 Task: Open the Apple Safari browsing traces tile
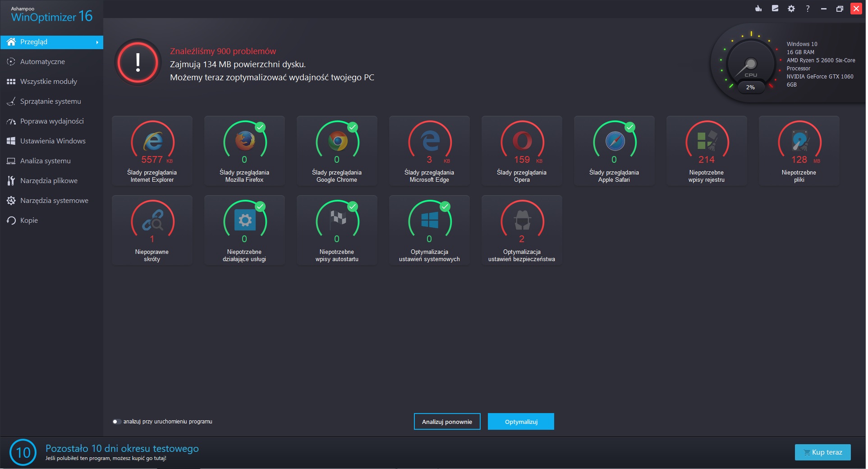point(614,151)
